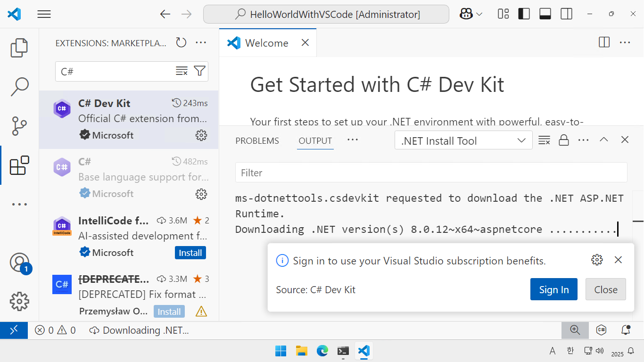
Task: Click Sign In on the subscription notification
Action: 553,289
